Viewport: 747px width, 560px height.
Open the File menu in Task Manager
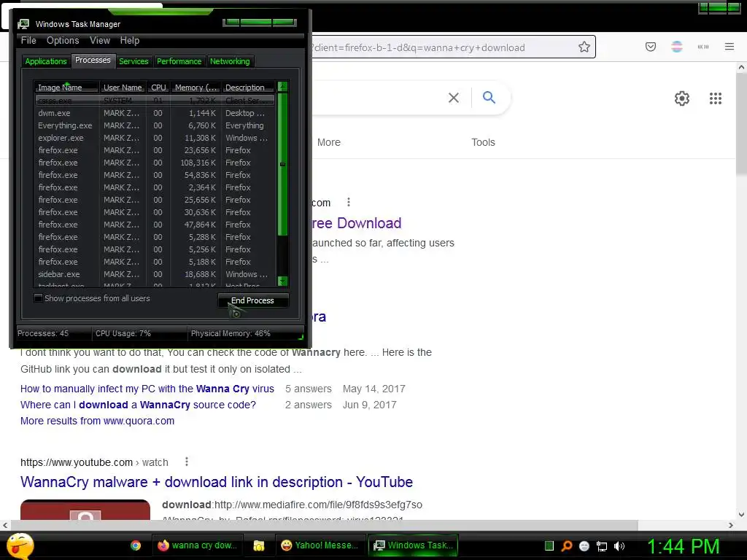(28, 41)
